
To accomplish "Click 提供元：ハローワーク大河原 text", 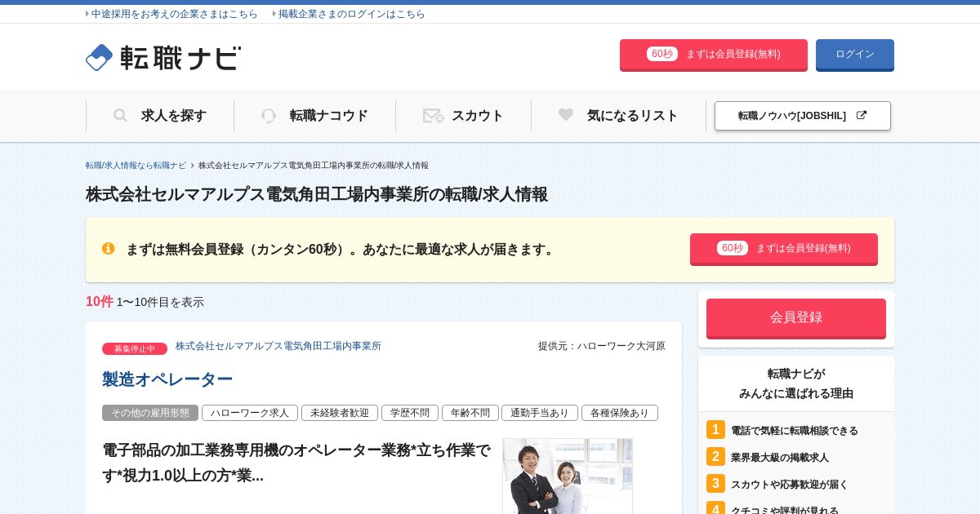I will 602,346.
